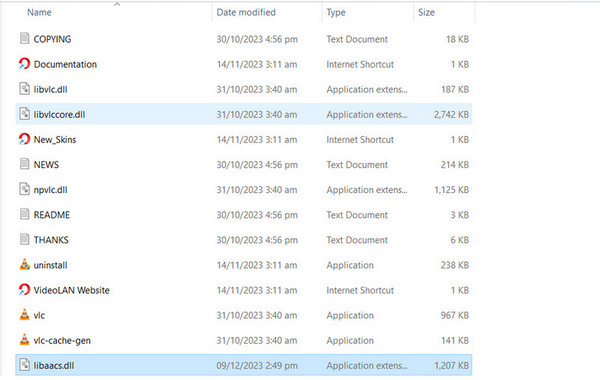Viewport: 600px width, 380px height.
Task: Select the NEWS file name
Action: [x=46, y=165]
